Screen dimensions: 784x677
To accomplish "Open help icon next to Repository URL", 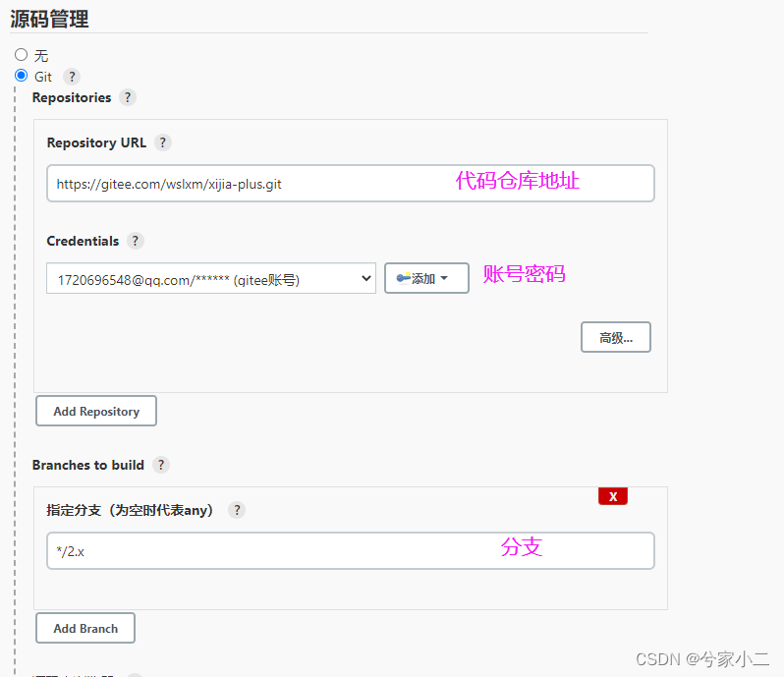I will (x=162, y=142).
